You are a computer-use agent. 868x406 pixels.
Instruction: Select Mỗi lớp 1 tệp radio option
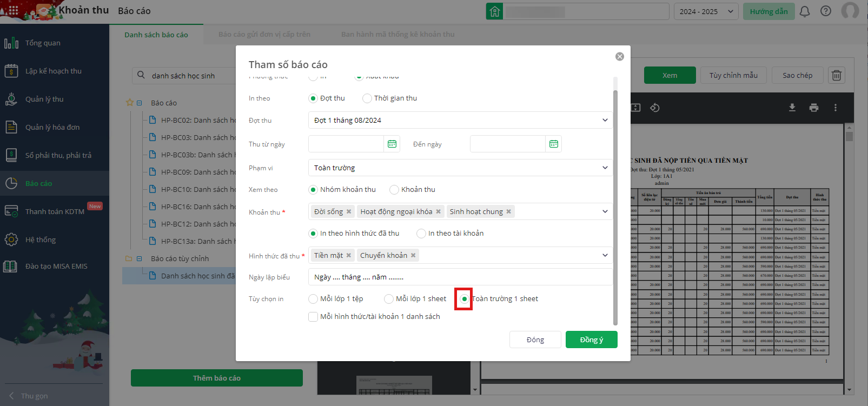coord(313,299)
